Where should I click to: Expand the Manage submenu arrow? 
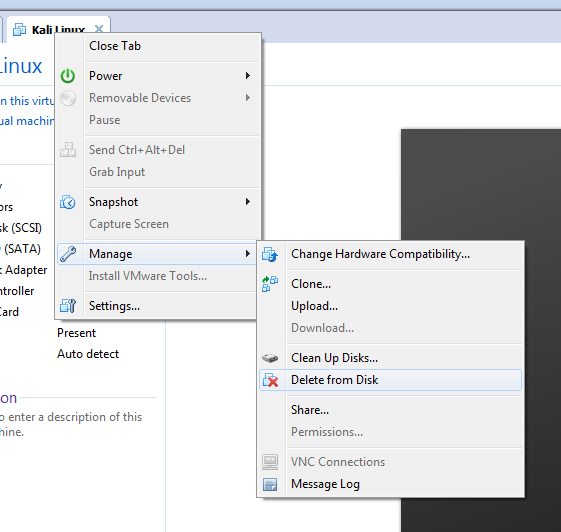pyautogui.click(x=248, y=254)
